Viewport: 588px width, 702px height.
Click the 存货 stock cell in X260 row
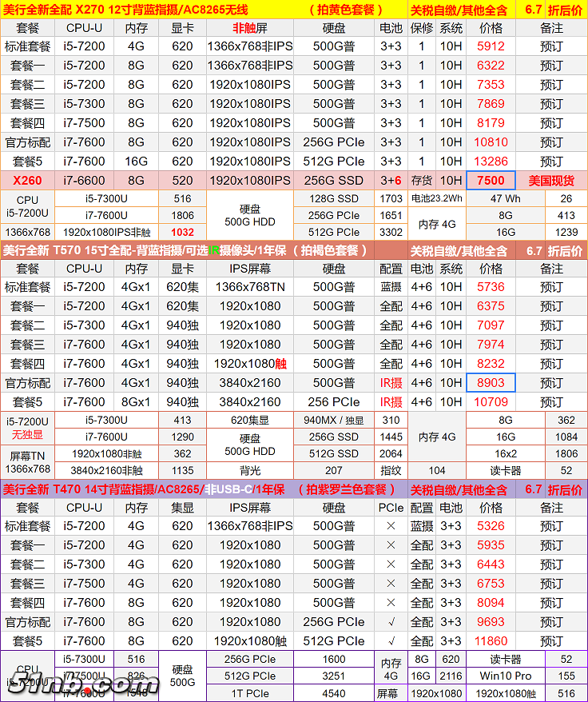(422, 181)
